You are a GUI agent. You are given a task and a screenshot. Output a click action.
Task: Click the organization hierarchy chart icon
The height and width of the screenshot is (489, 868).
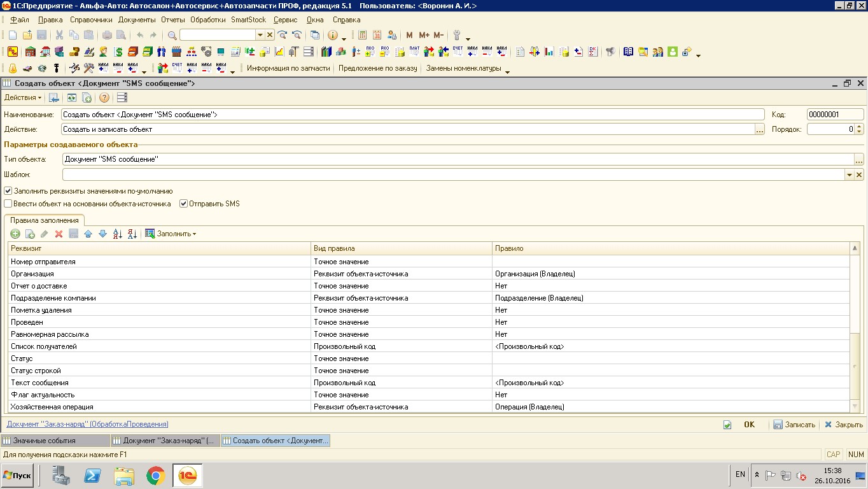click(192, 52)
